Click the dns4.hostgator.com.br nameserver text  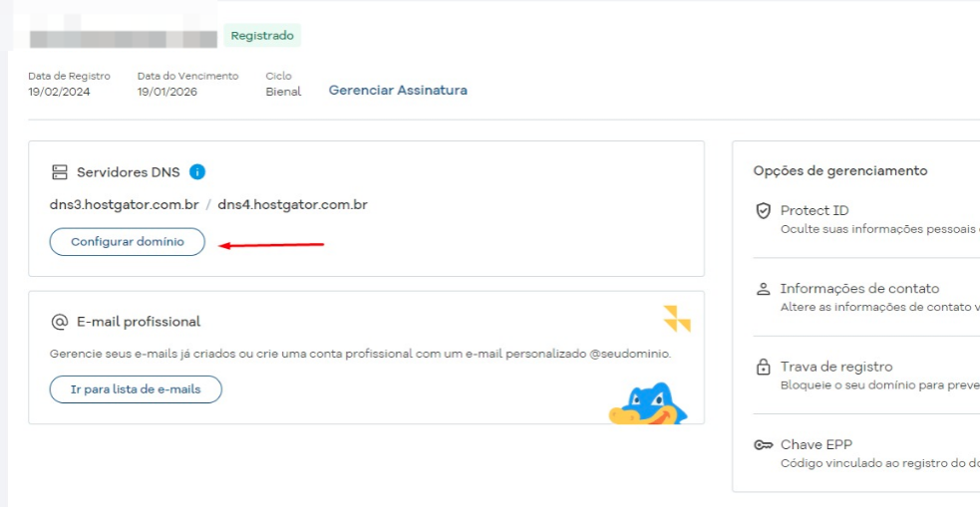click(x=292, y=205)
